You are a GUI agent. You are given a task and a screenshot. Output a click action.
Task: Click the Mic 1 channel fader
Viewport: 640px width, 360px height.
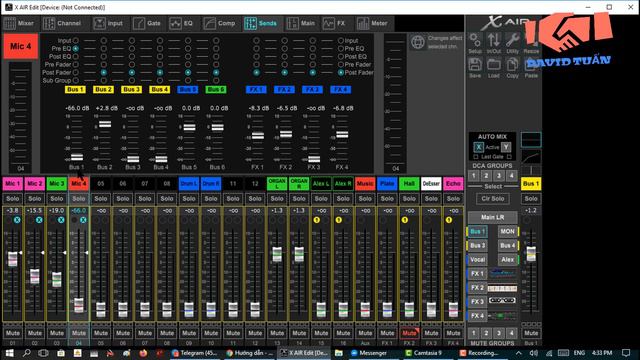pos(13,259)
